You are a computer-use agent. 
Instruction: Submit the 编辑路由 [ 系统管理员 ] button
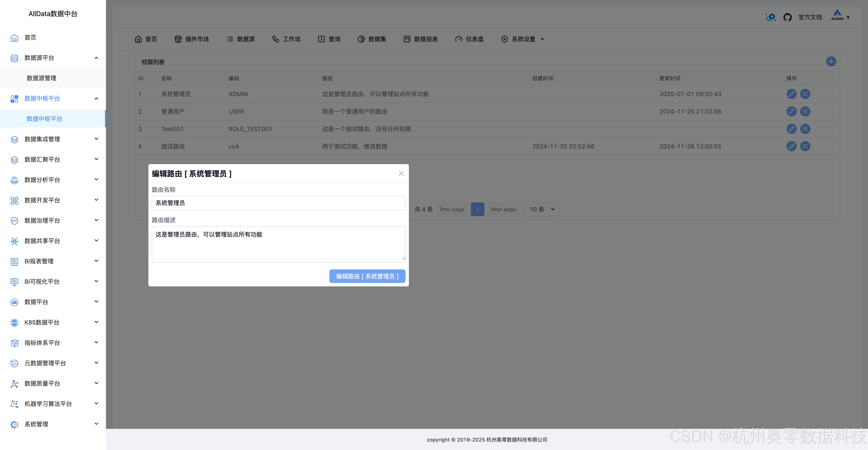coord(367,277)
